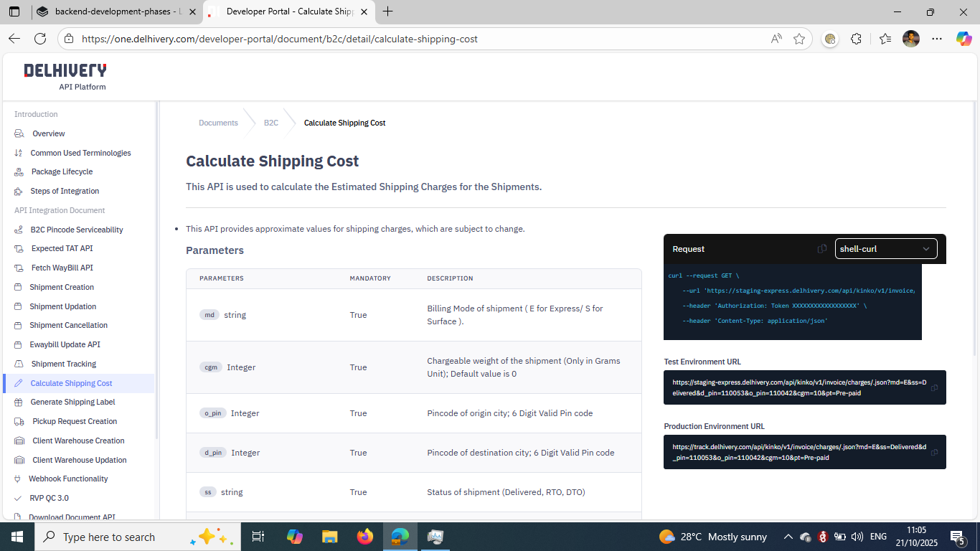Switch to backend-development-phases tab
The width and height of the screenshot is (980, 551).
[x=115, y=11]
